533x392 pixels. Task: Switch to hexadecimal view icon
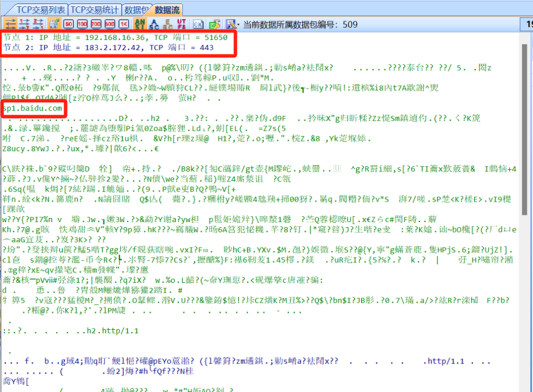click(x=198, y=24)
